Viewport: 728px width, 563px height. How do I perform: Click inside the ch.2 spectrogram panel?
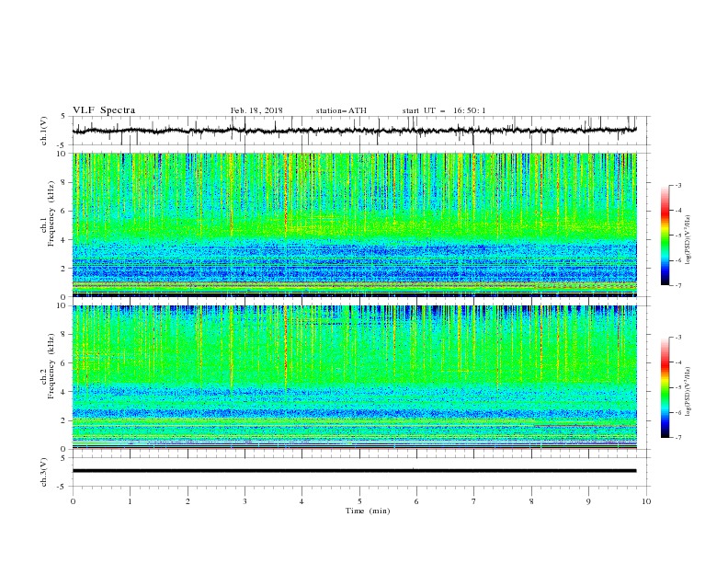tap(355, 377)
